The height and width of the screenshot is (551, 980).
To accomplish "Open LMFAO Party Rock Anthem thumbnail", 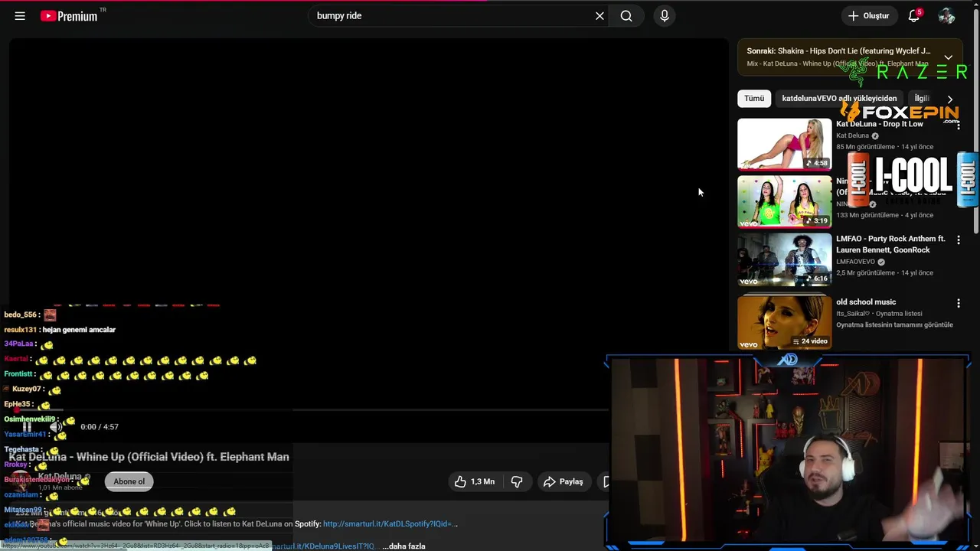I will (784, 259).
